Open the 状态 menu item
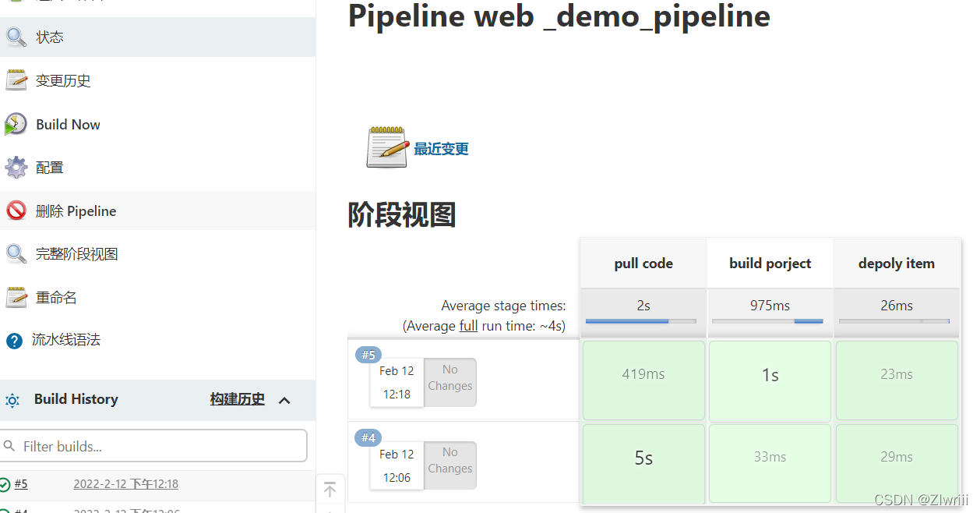The height and width of the screenshot is (513, 980). (x=157, y=37)
